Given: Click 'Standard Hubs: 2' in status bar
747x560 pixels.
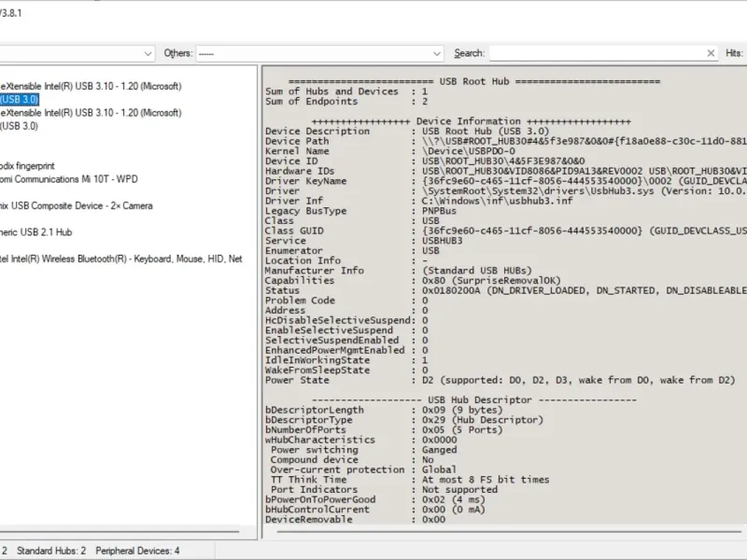Looking at the screenshot, I should point(51,551).
